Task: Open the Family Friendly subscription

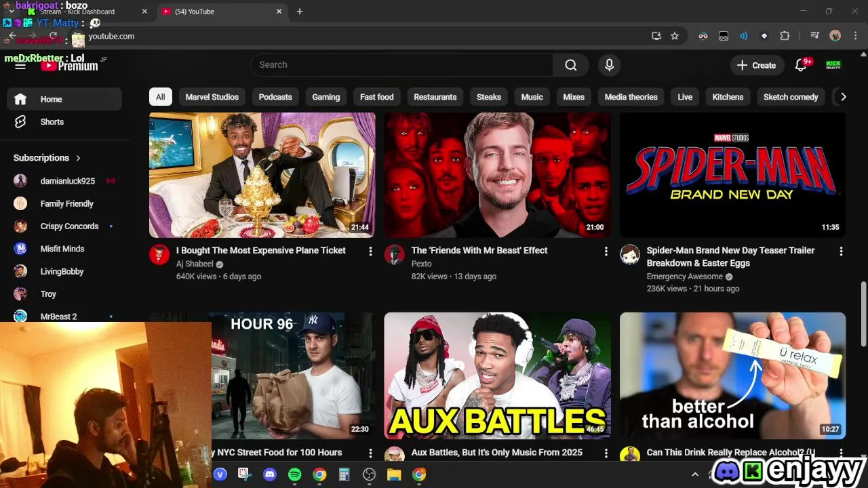Action: coord(64,204)
